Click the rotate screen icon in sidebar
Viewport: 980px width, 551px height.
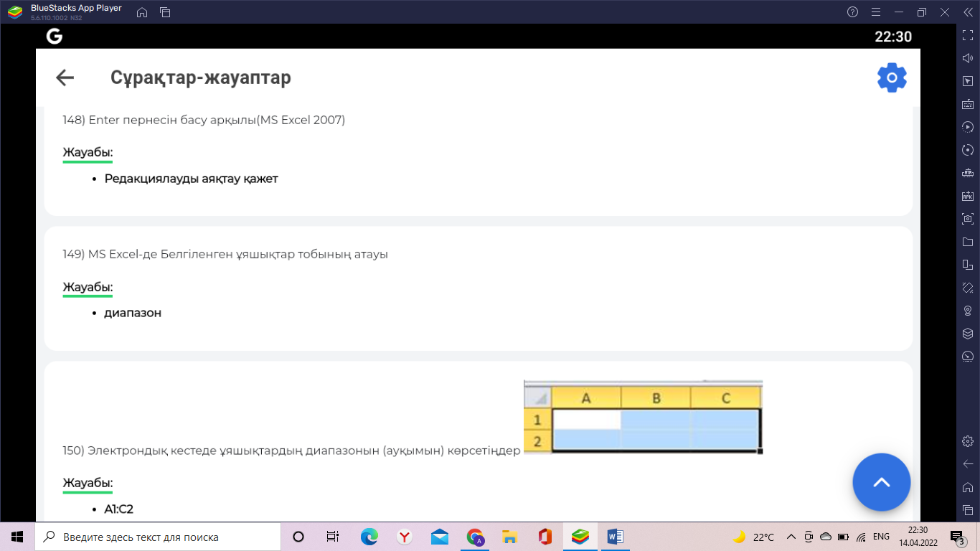[968, 265]
